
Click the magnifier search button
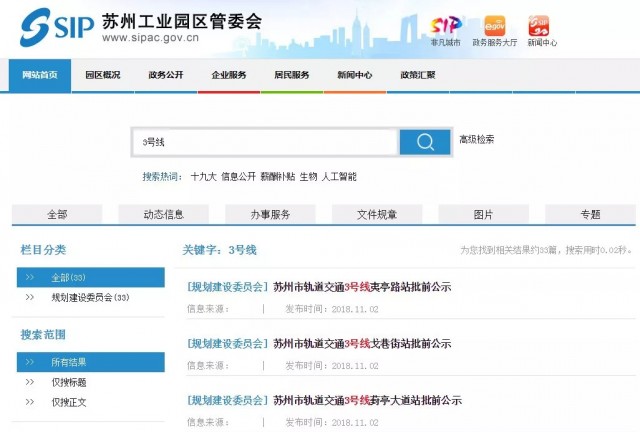(x=425, y=142)
